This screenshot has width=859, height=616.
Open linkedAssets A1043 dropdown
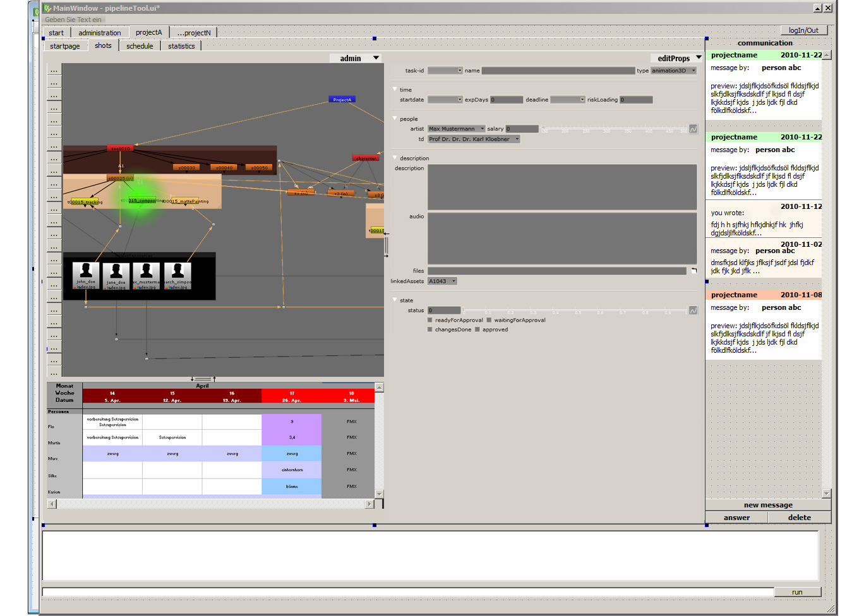tap(442, 281)
